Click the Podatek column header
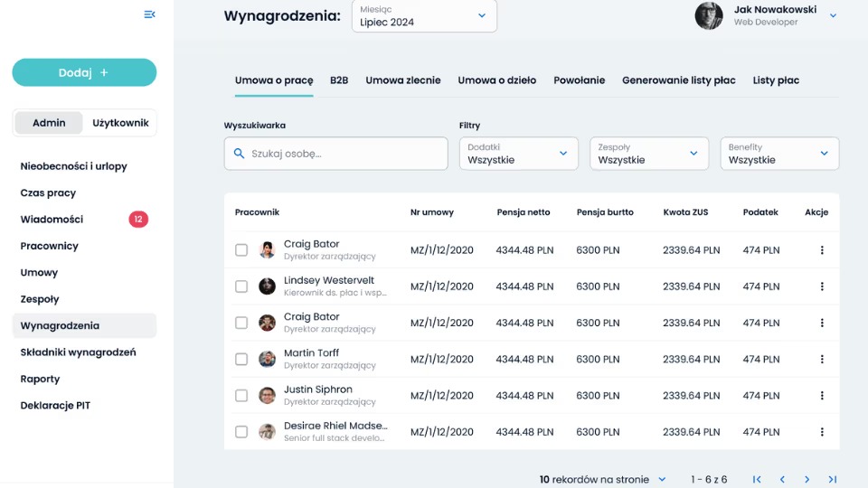The image size is (868, 488). pos(760,211)
